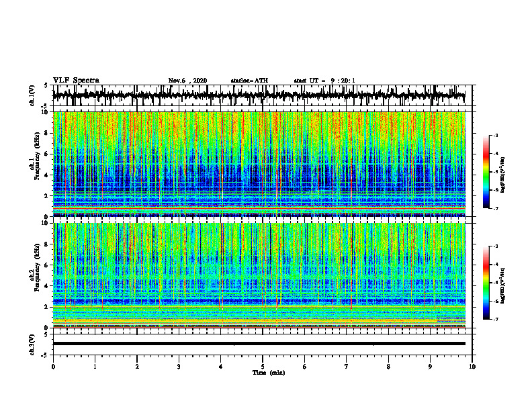The height and width of the screenshot is (411, 532).
Task: Click the ch.1 frequency tick label "2"
Action: (x=48, y=196)
